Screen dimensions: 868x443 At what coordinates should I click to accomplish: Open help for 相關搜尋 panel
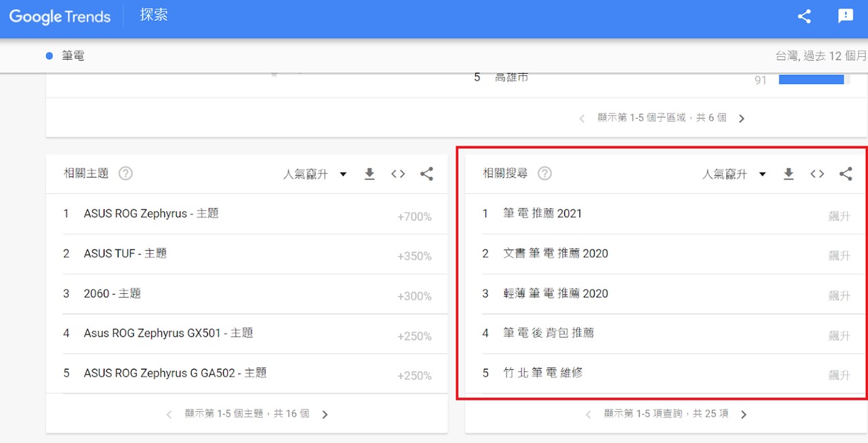point(545,173)
